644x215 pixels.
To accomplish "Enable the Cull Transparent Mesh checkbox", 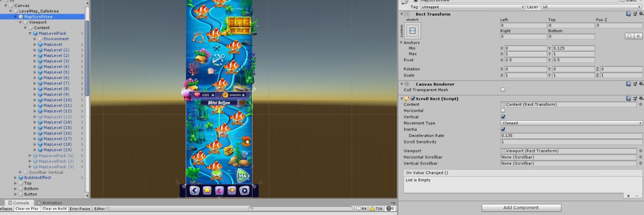I will point(503,90).
